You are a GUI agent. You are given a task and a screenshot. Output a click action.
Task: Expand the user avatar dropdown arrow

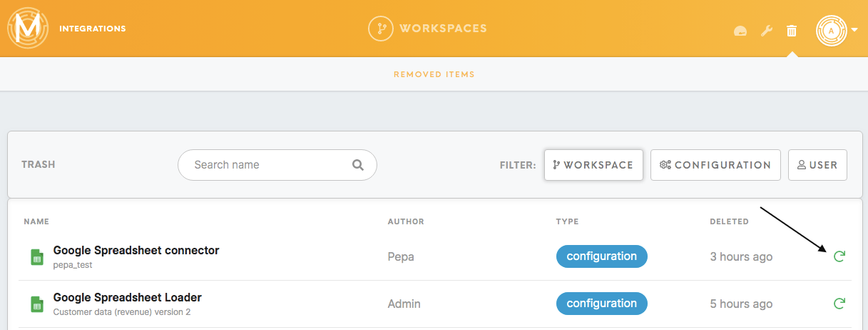tap(854, 31)
